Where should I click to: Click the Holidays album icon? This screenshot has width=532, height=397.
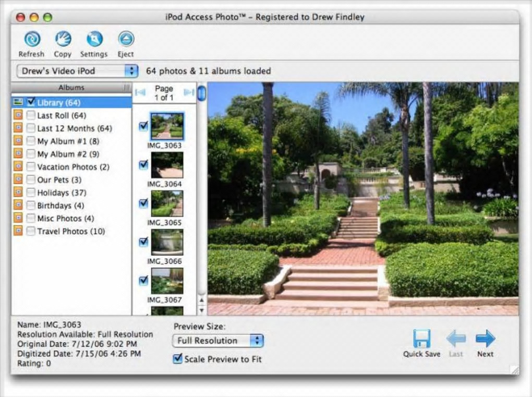18,193
